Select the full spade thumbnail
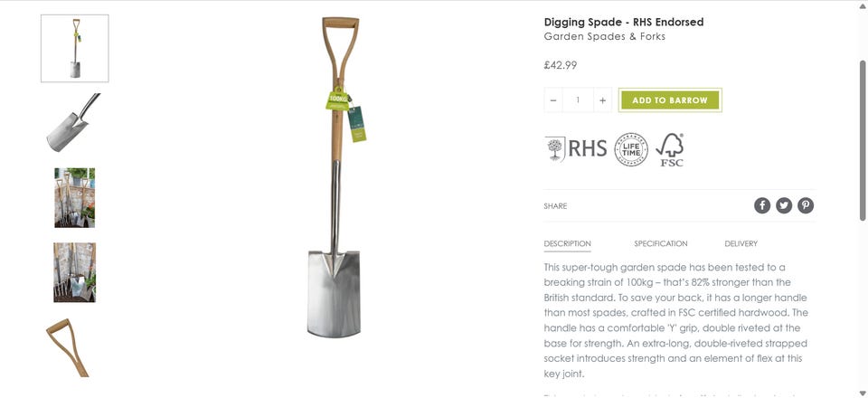The height and width of the screenshot is (398, 868). tap(75, 48)
